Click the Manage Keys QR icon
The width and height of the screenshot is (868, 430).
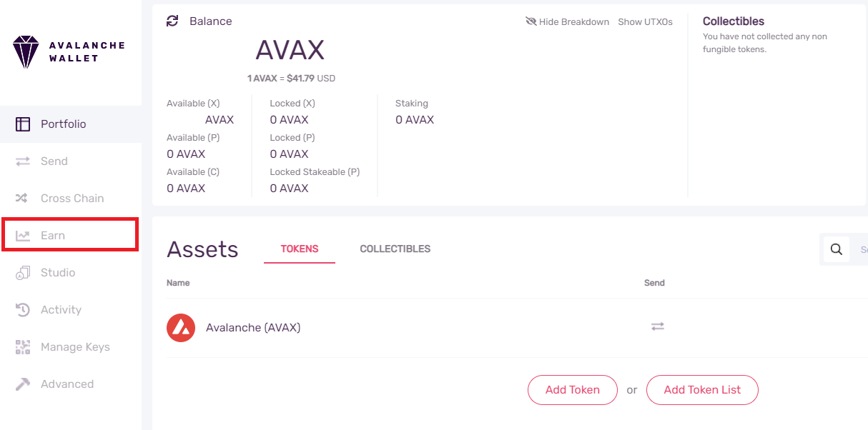click(23, 347)
